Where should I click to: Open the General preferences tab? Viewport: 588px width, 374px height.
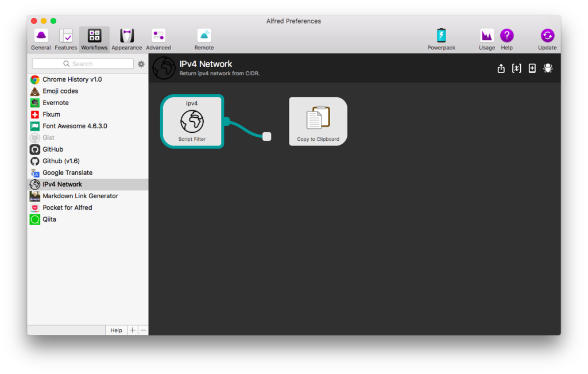[41, 40]
